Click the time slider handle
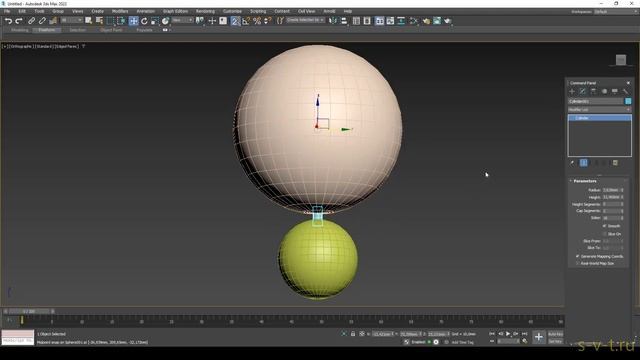This screenshot has height=360, width=640. point(29,311)
